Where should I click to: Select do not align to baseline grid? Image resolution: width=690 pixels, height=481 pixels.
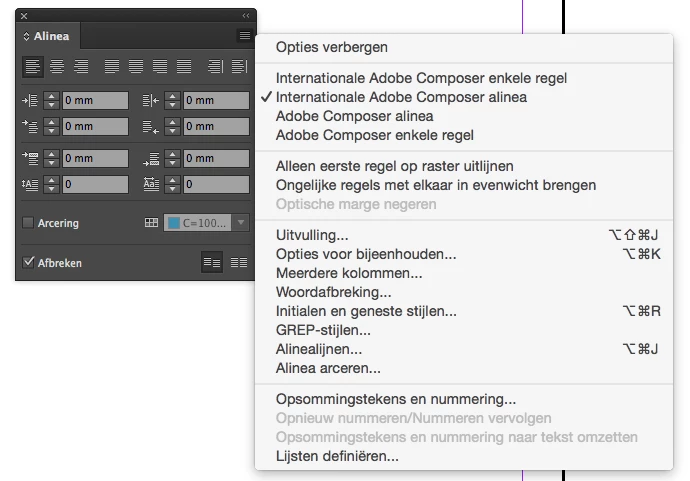pos(212,263)
